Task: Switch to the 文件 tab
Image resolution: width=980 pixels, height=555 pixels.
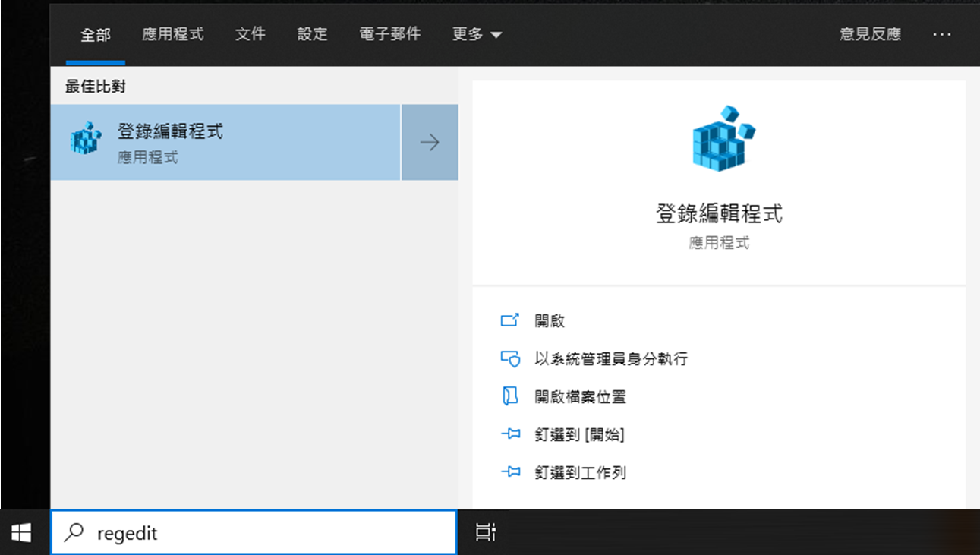Action: pos(250,34)
